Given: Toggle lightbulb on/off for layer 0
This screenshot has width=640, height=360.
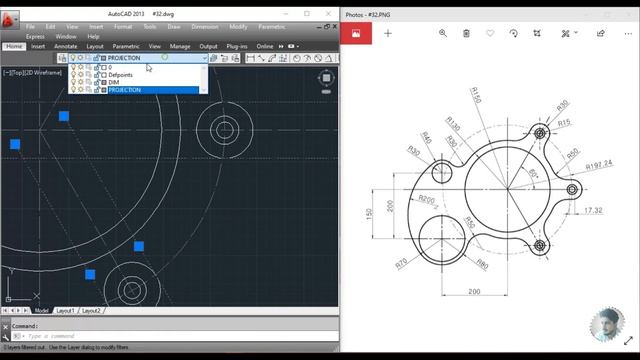Looking at the screenshot, I should click(73, 67).
